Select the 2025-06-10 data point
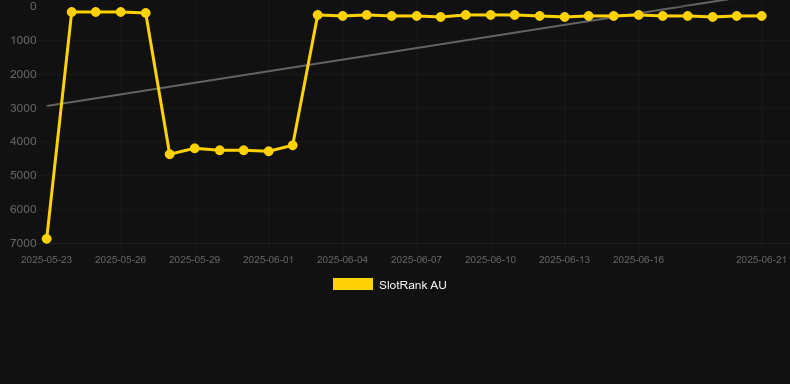This screenshot has width=790, height=384. pyautogui.click(x=490, y=15)
